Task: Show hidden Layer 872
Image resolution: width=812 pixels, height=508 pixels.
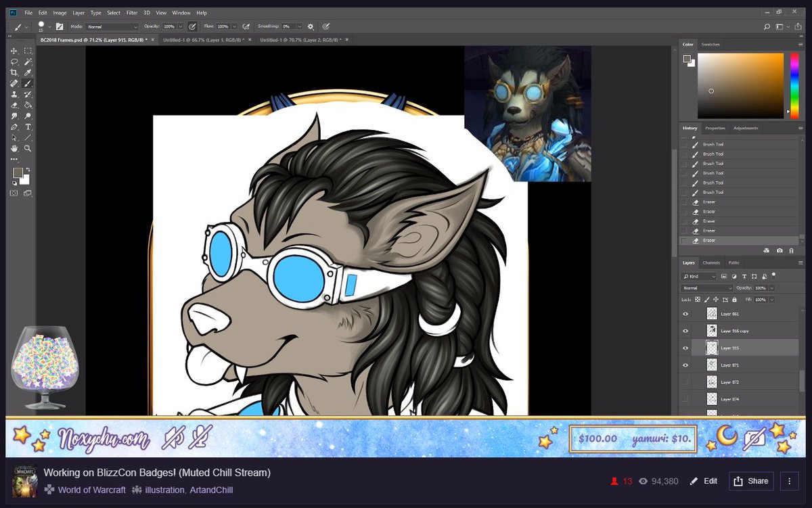Action: pyautogui.click(x=685, y=382)
